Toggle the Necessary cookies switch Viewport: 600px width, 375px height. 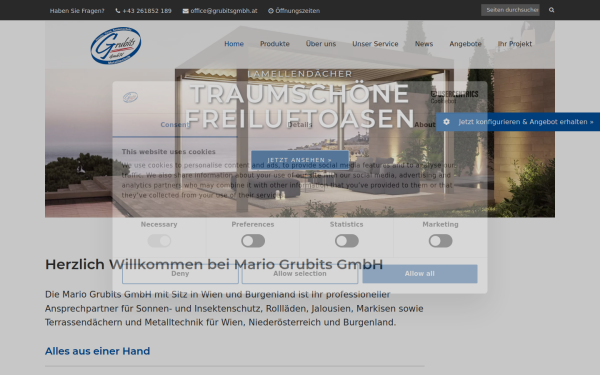click(x=159, y=241)
